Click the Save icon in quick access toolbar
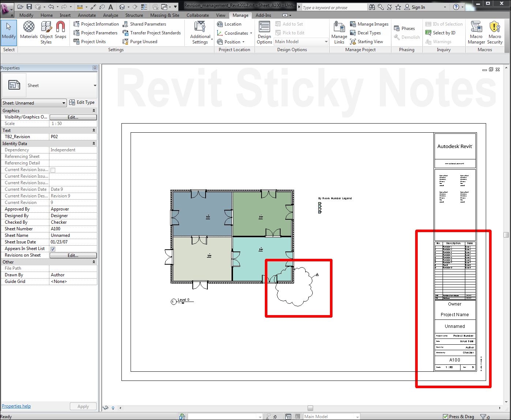This screenshot has height=420, width=511. [x=29, y=7]
